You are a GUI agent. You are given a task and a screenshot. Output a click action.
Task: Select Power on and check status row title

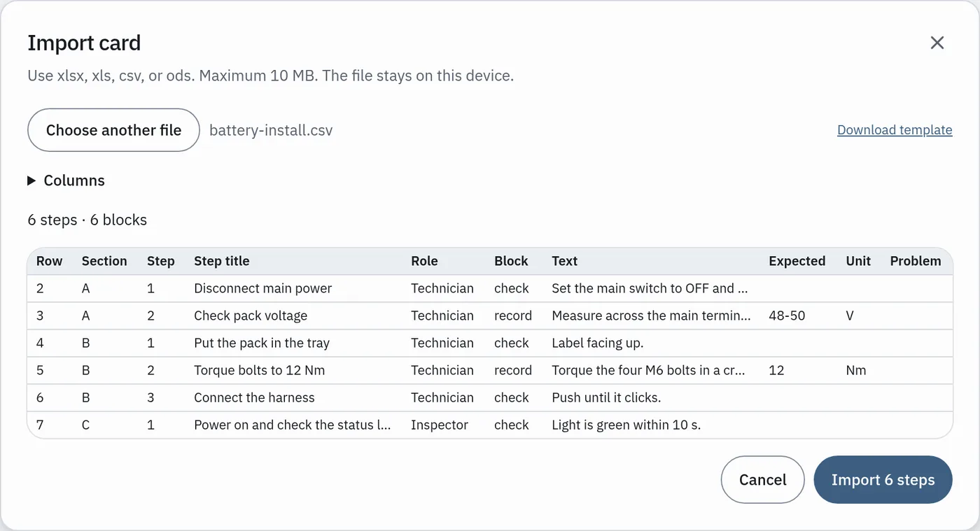(293, 425)
